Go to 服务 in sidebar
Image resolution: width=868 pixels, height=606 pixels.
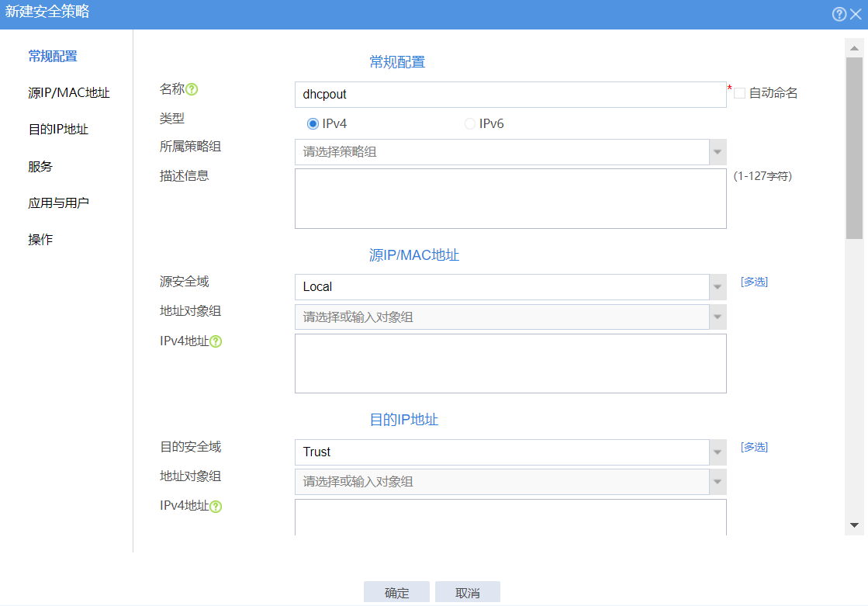[40, 166]
